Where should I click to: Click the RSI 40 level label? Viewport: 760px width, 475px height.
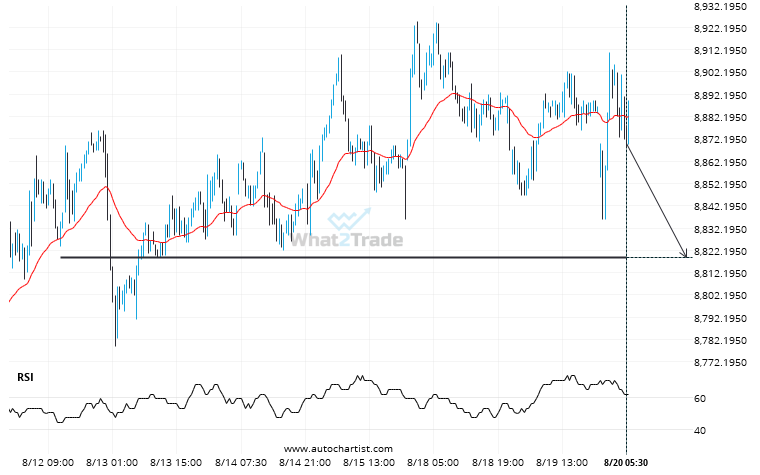point(700,430)
